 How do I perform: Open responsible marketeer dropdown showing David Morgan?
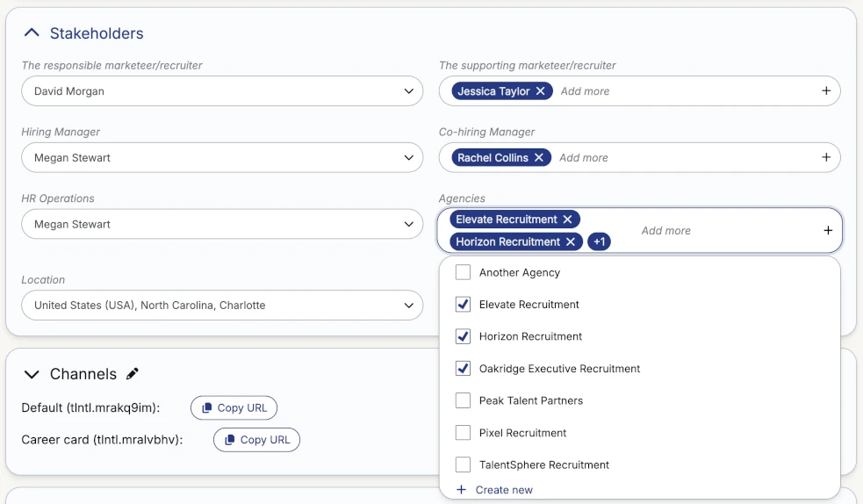222,90
